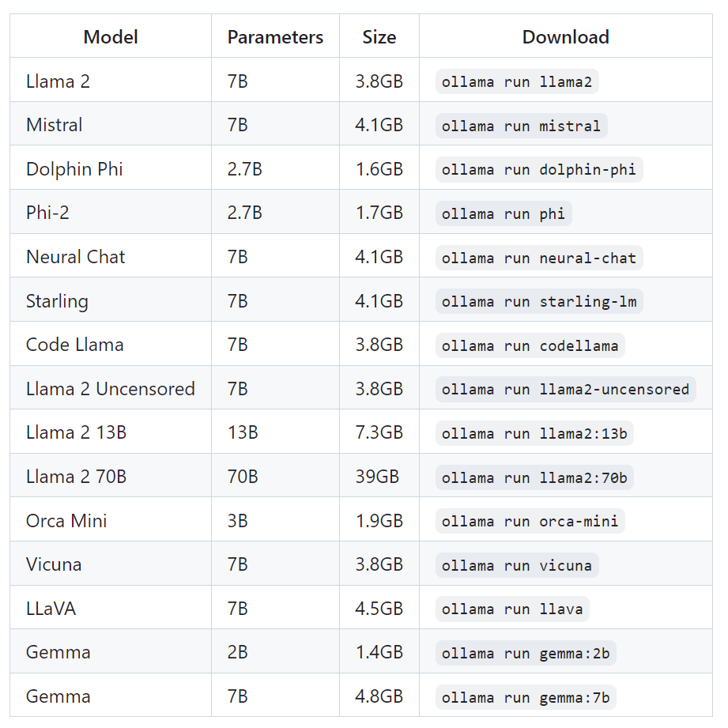This screenshot has width=728, height=728.
Task: Click the command 'ollama run codellama'
Action: (530, 345)
